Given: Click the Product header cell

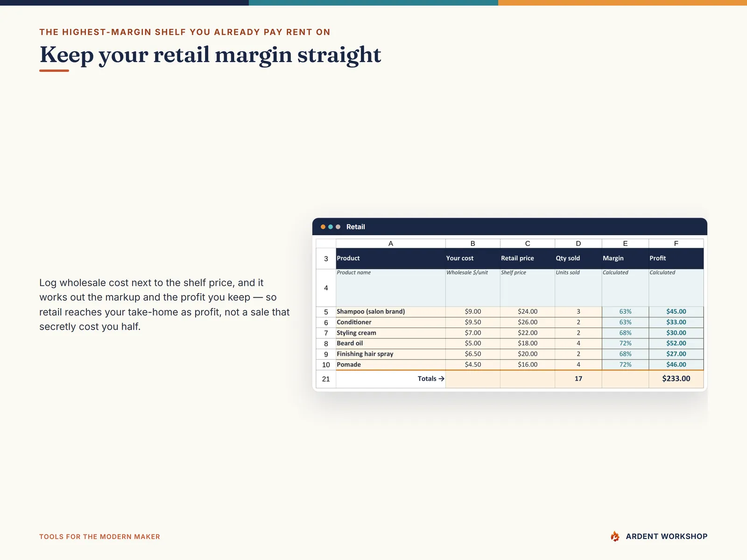Looking at the screenshot, I should pyautogui.click(x=391, y=259).
